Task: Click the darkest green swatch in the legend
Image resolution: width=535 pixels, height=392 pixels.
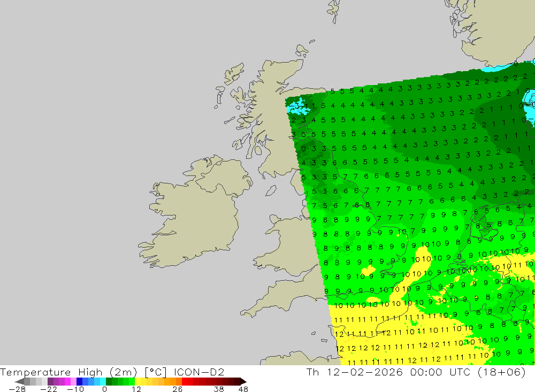Action: coord(109,381)
